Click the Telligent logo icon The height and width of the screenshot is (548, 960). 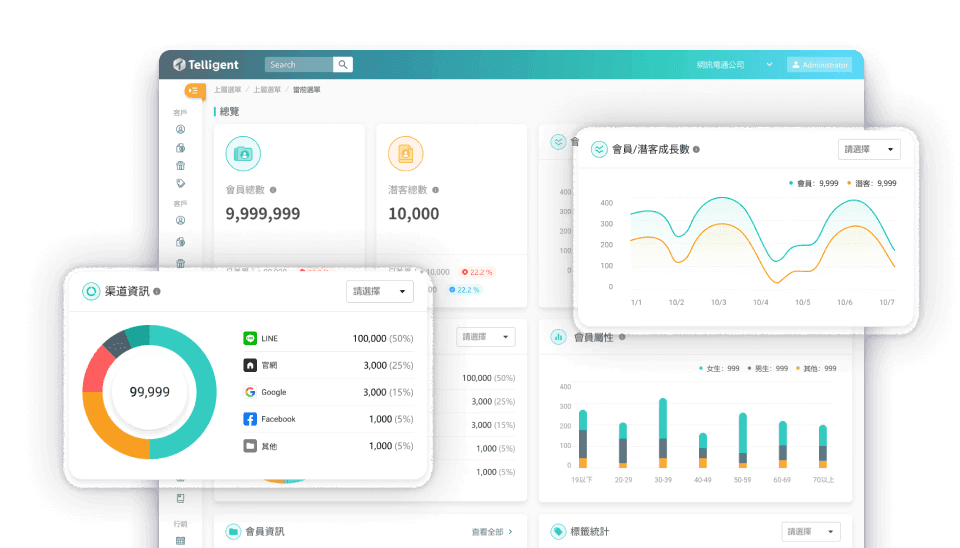[179, 64]
